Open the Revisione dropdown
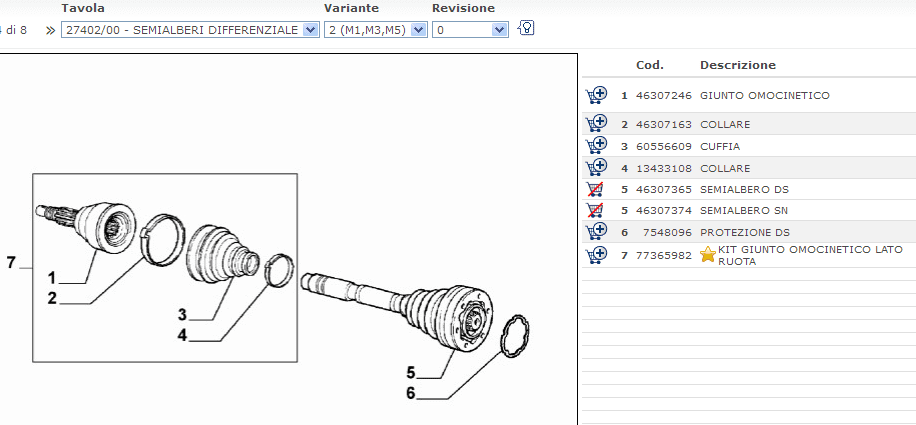Screen dimensions: 916x425 point(470,30)
